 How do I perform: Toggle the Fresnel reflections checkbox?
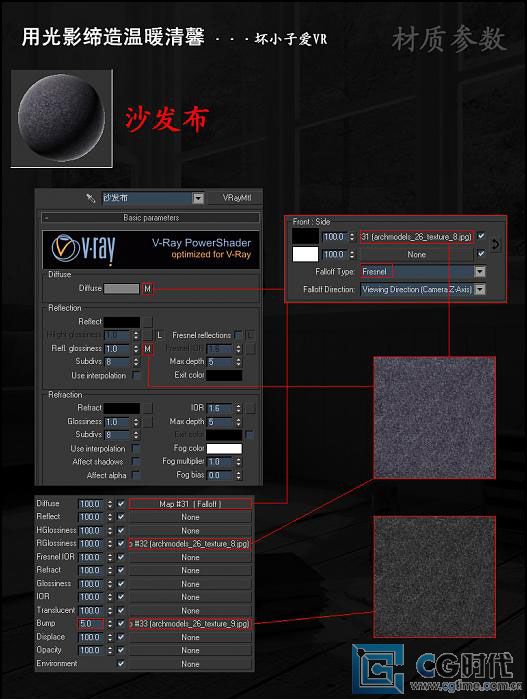click(x=239, y=335)
